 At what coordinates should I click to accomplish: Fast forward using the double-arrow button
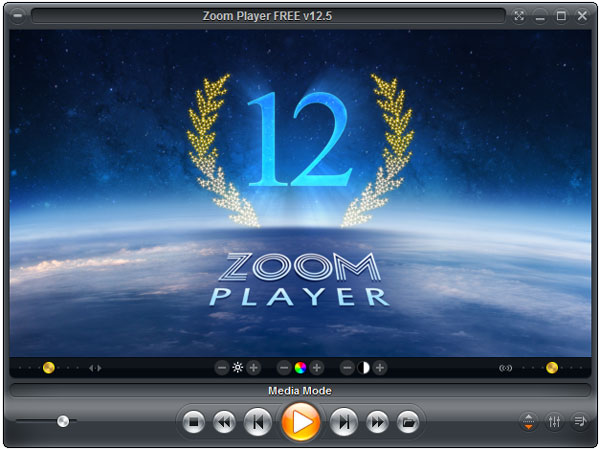click(x=377, y=422)
